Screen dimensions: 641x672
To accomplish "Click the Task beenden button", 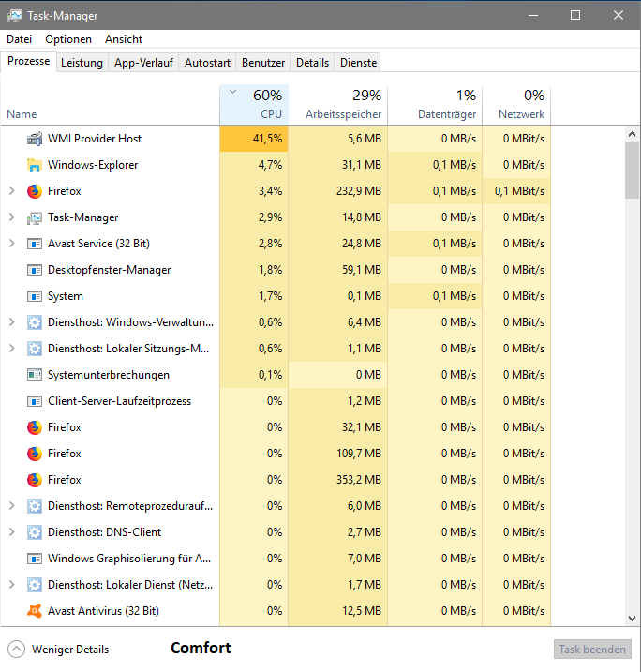I will 592,650.
